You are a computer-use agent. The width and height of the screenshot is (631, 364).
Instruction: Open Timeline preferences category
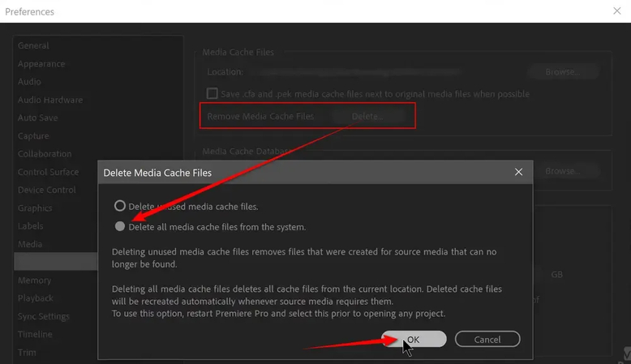coord(35,334)
